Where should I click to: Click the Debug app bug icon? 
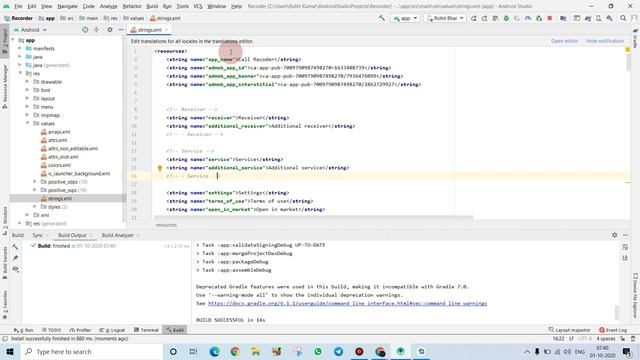(506, 18)
